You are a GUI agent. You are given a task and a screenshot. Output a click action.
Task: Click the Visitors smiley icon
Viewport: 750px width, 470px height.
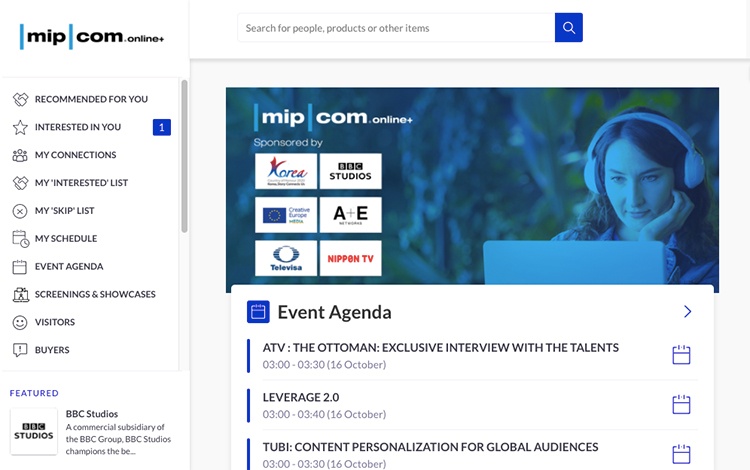click(20, 322)
